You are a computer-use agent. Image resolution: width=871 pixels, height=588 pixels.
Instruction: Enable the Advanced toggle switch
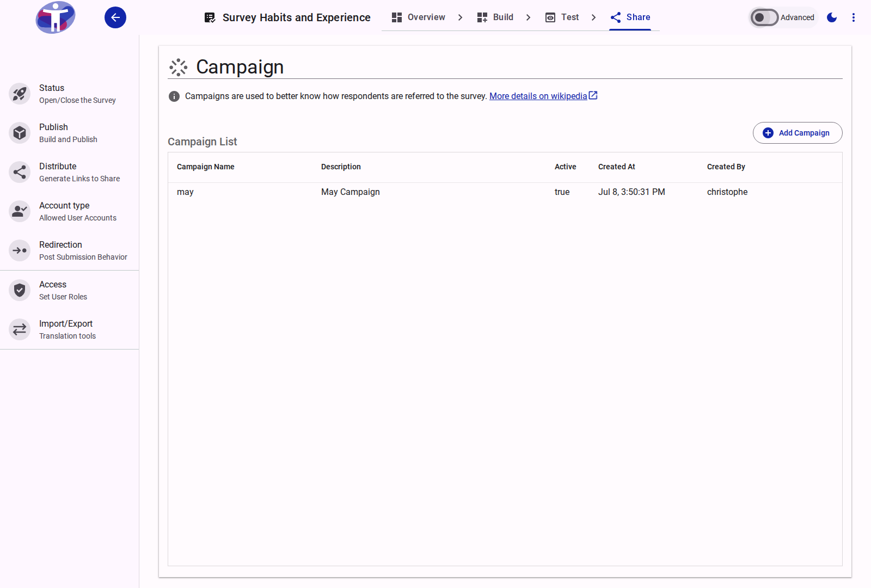click(x=764, y=17)
